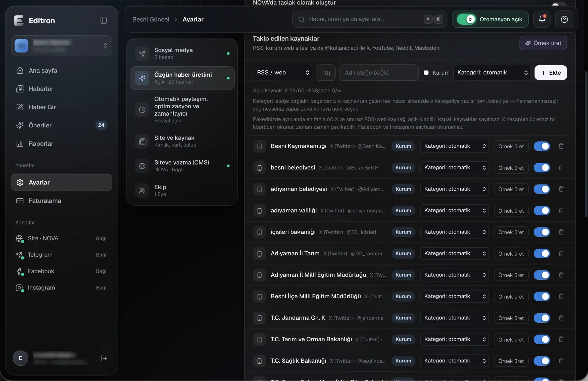588x381 pixels.
Task: Click Besni Güncel breadcrumb link
Action: 151,19
